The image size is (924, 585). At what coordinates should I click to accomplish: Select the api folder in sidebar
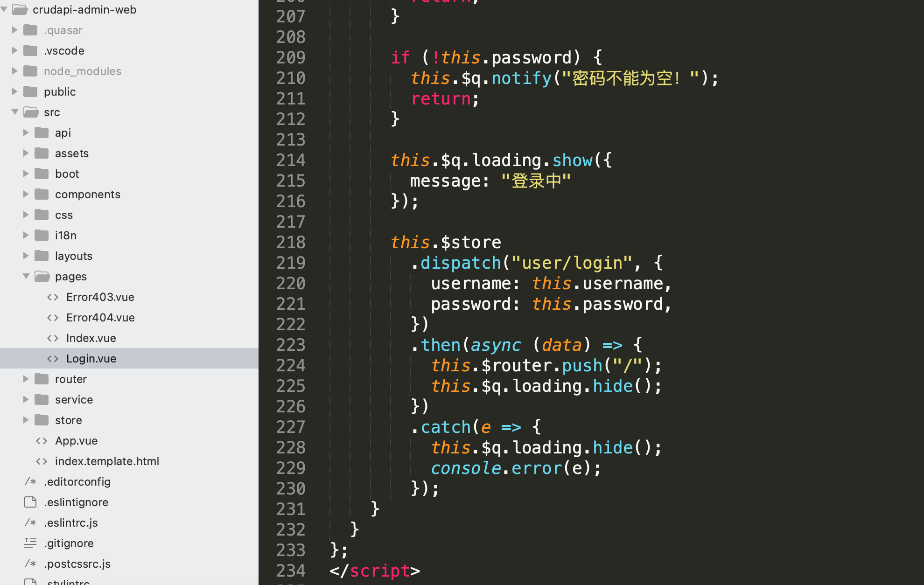(62, 132)
